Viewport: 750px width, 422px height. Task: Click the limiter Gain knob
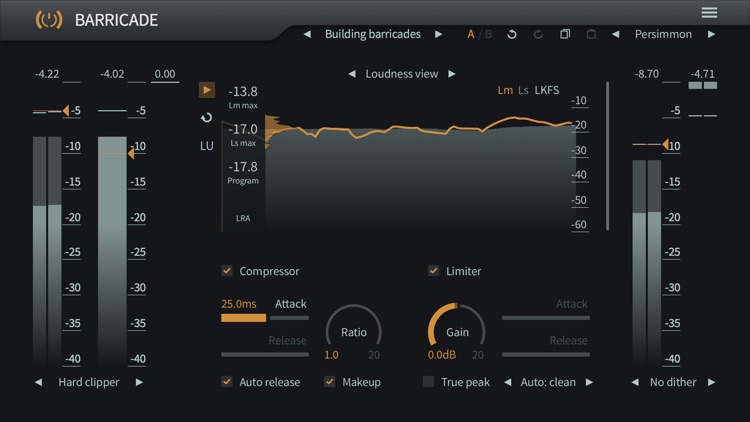(457, 331)
